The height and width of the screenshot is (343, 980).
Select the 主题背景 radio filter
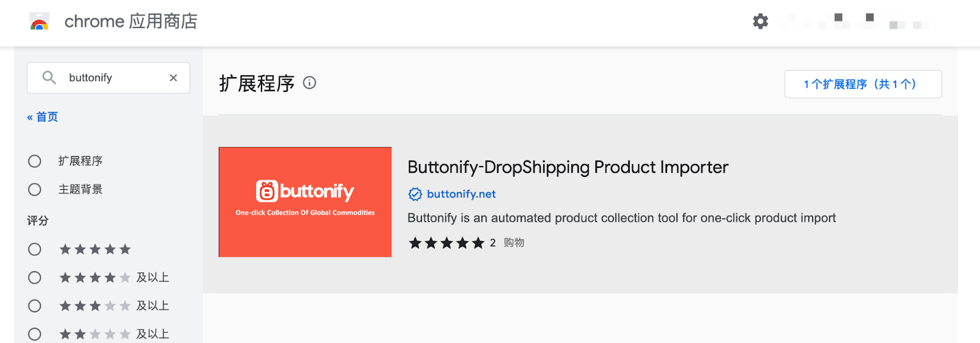[35, 189]
